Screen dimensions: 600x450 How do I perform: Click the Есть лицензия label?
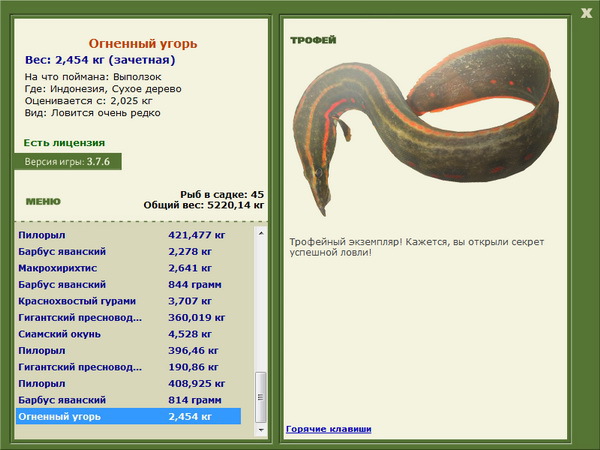click(x=64, y=143)
